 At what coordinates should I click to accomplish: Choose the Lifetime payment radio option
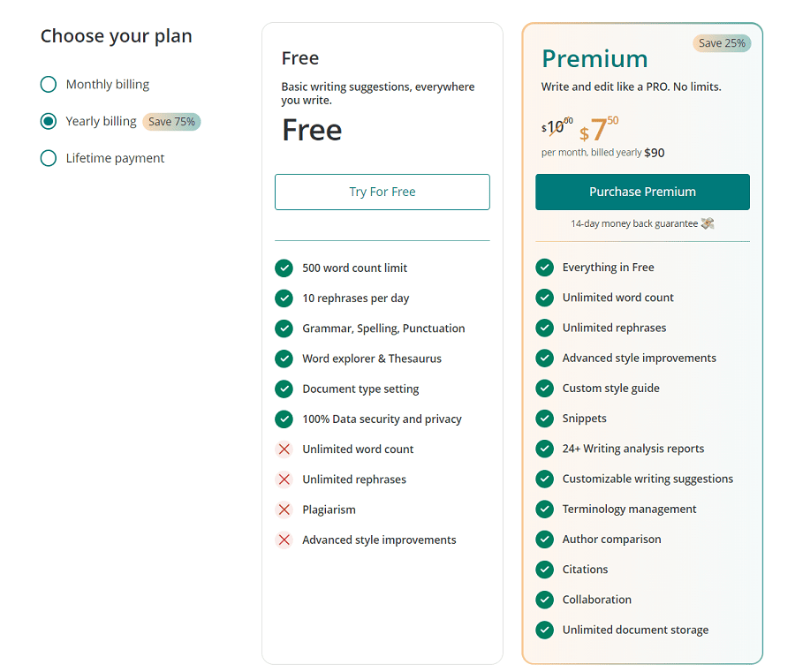49,158
